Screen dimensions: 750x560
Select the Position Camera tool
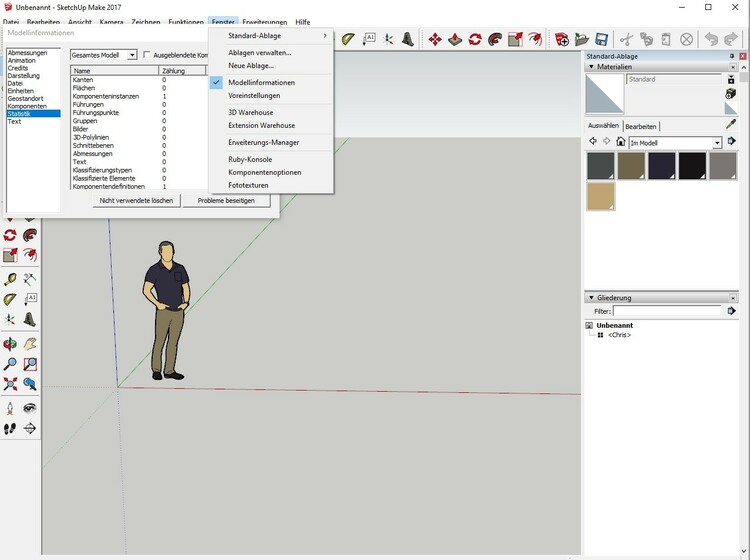click(10, 408)
